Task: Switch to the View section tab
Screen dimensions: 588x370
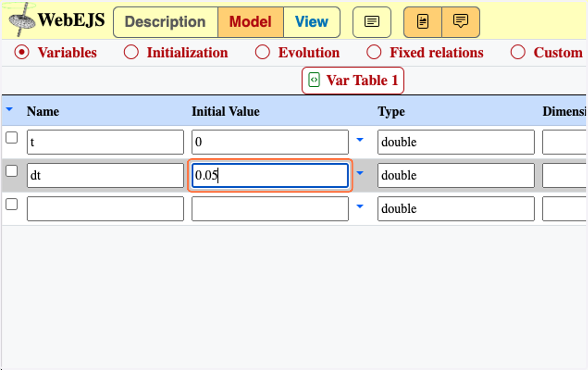Action: 312,22
